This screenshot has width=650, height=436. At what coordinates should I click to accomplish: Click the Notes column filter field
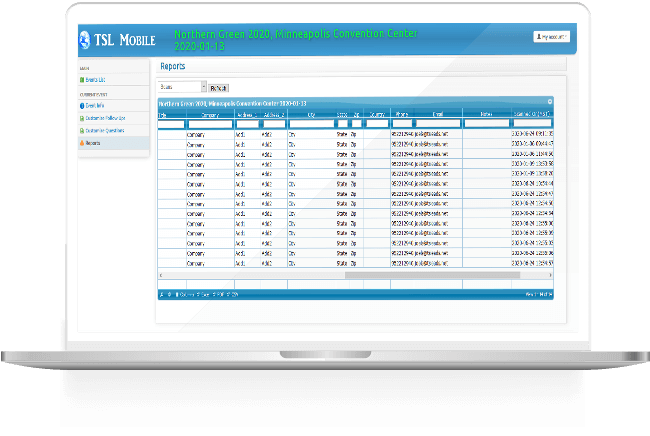[x=486, y=124]
